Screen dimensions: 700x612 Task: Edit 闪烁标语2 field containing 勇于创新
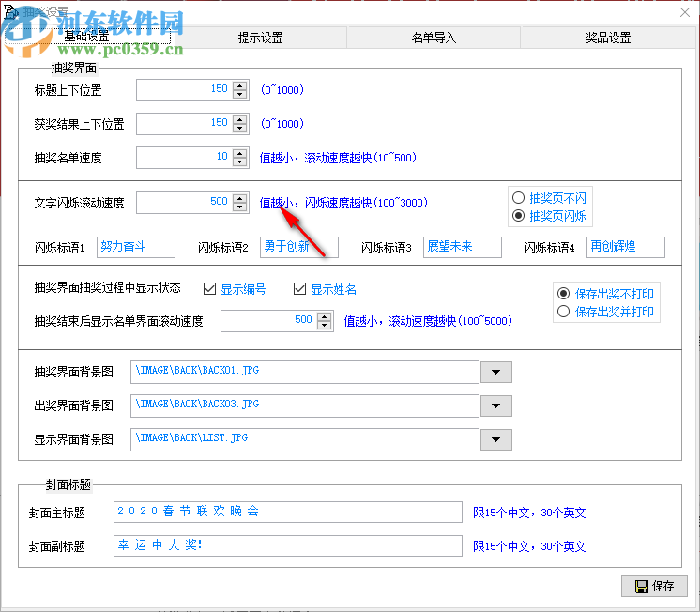click(299, 247)
